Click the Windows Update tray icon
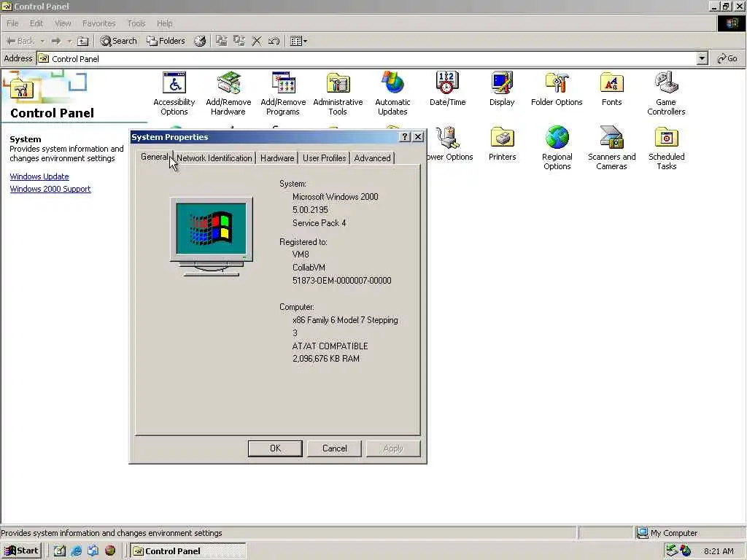 point(686,551)
